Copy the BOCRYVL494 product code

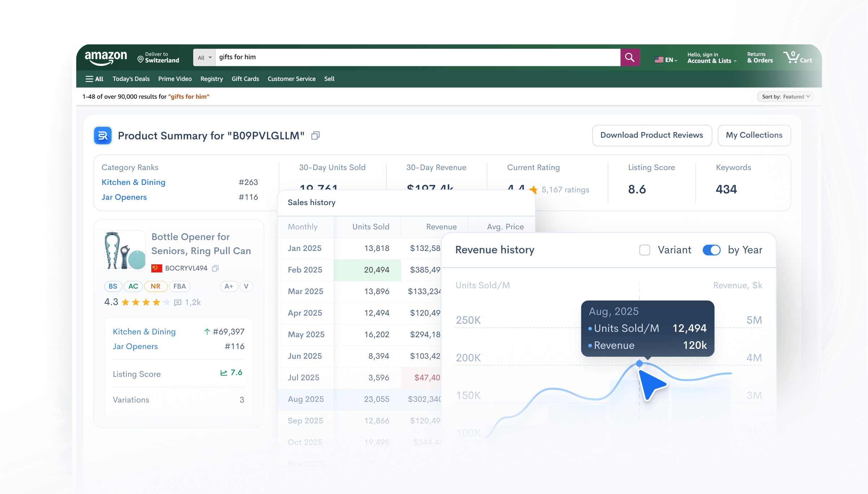[x=216, y=268]
